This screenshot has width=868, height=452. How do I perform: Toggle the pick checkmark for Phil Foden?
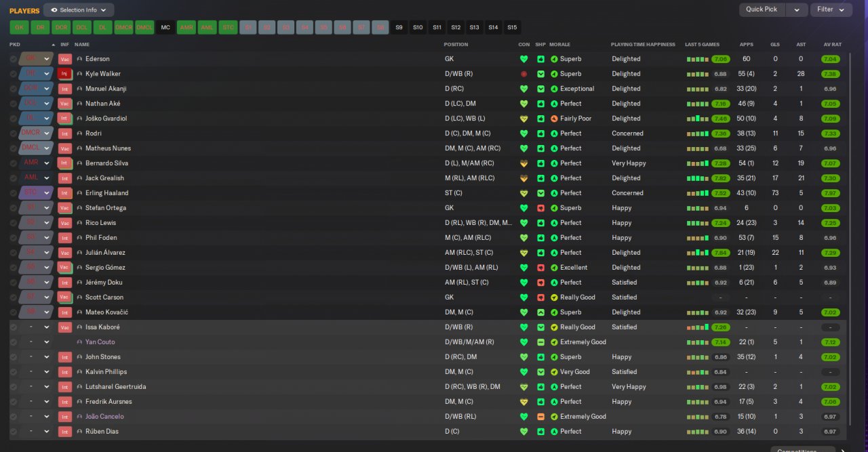click(14, 238)
